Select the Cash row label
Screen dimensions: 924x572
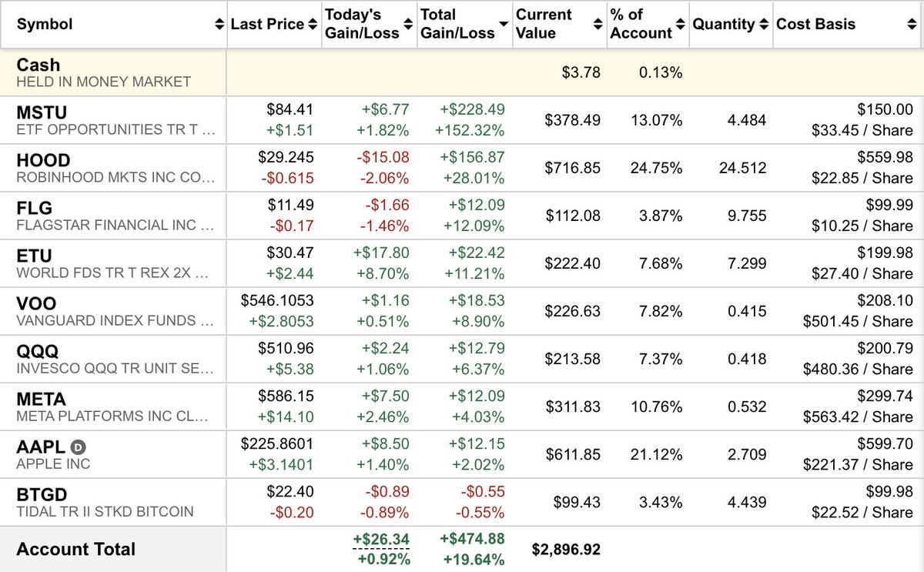coord(38,65)
